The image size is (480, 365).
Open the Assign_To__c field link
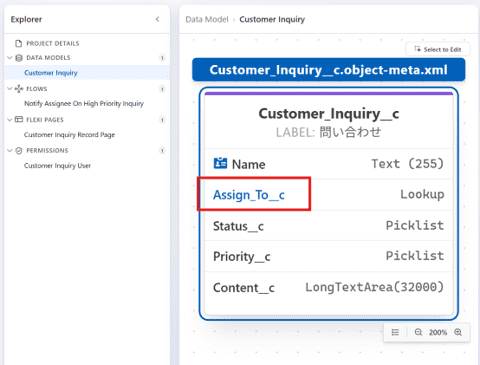pos(249,195)
